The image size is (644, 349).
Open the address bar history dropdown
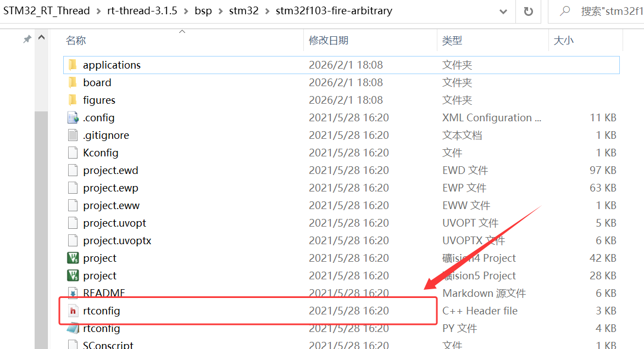503,12
